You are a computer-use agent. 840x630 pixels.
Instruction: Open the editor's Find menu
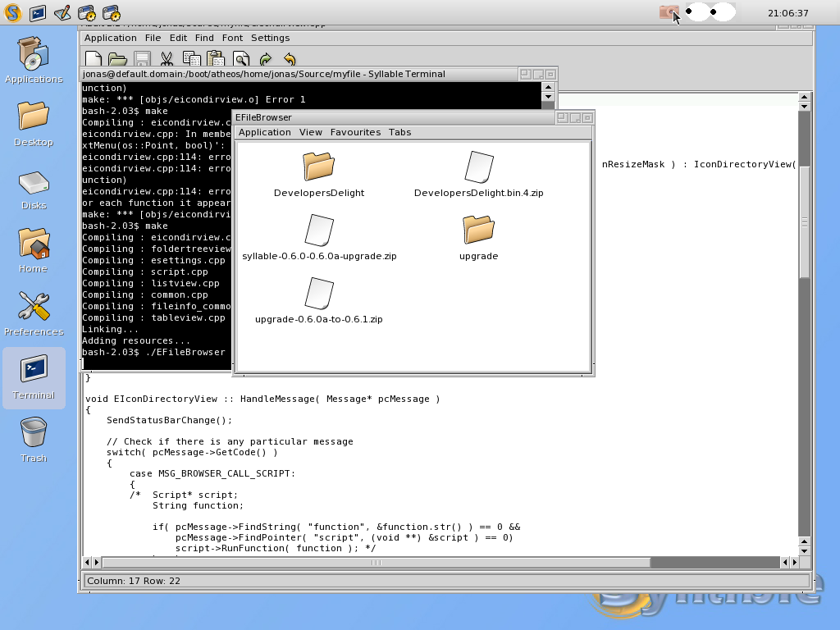(x=204, y=38)
